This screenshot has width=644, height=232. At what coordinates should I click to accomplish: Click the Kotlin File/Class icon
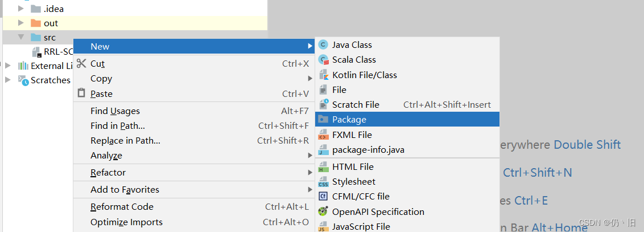click(324, 75)
